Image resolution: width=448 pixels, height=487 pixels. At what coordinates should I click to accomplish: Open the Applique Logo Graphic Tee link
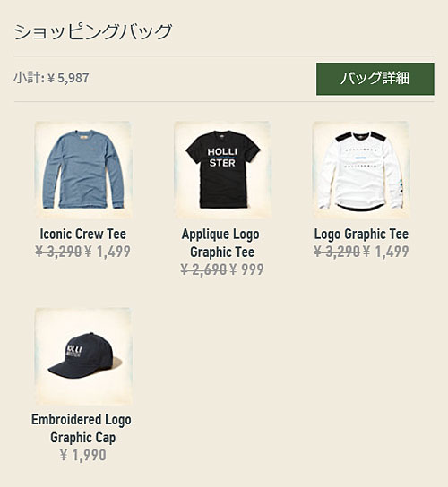(220, 243)
